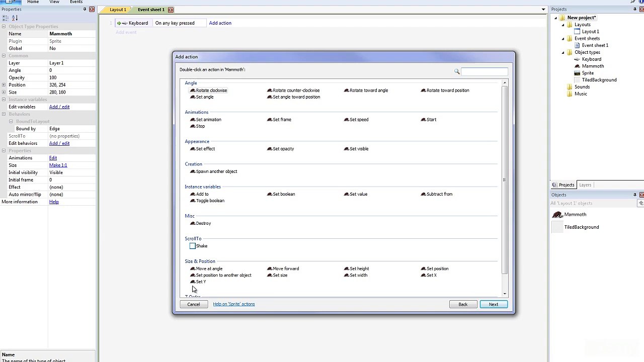Open the document tab list dropdown arrow

point(543,10)
